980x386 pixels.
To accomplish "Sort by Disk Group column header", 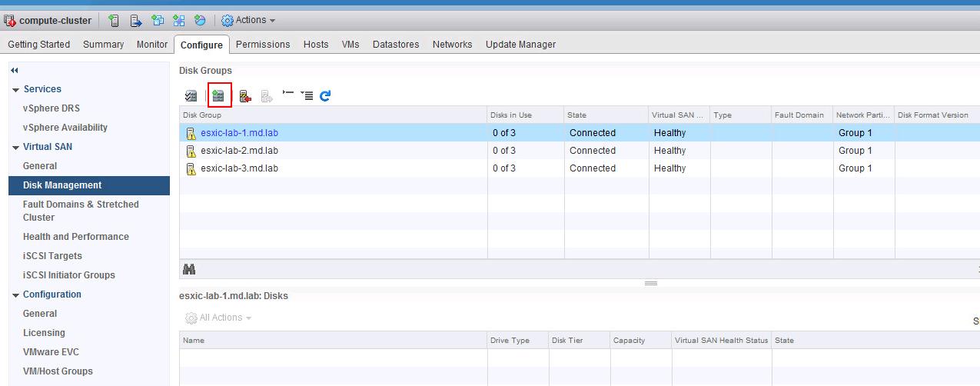I will coord(334,115).
